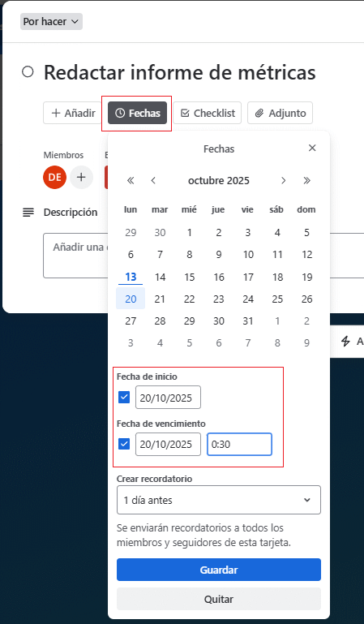Select October 20 in calendar
Screen dimensions: 364x624
(131, 299)
